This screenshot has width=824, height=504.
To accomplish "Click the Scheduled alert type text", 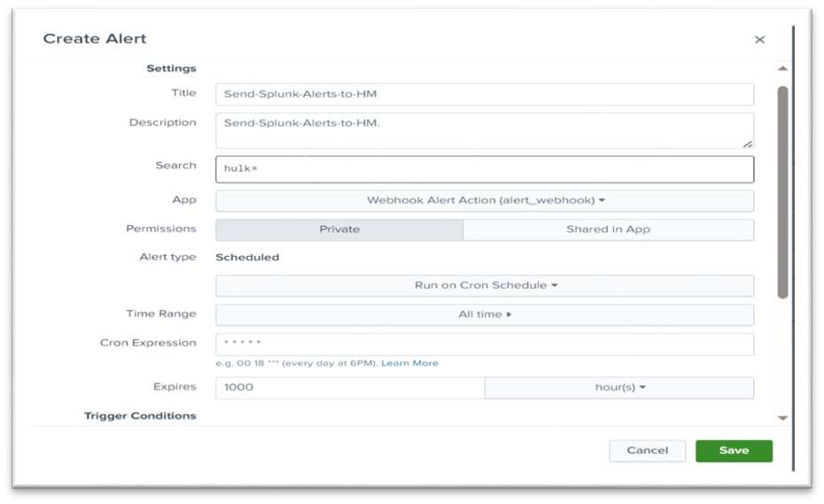I will click(247, 258).
